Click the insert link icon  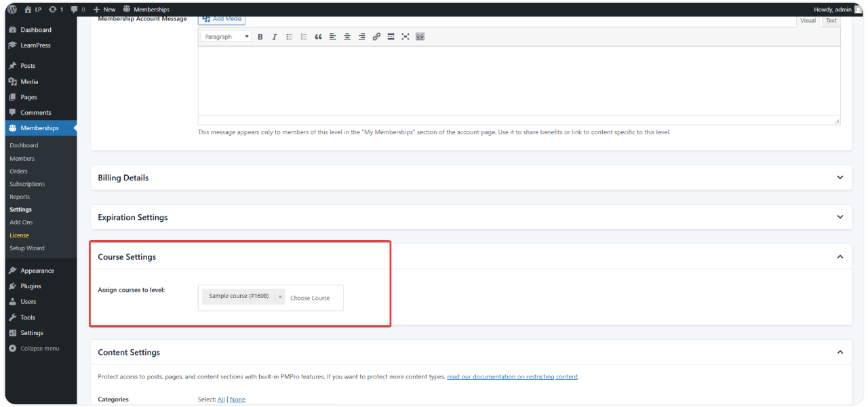coord(376,37)
